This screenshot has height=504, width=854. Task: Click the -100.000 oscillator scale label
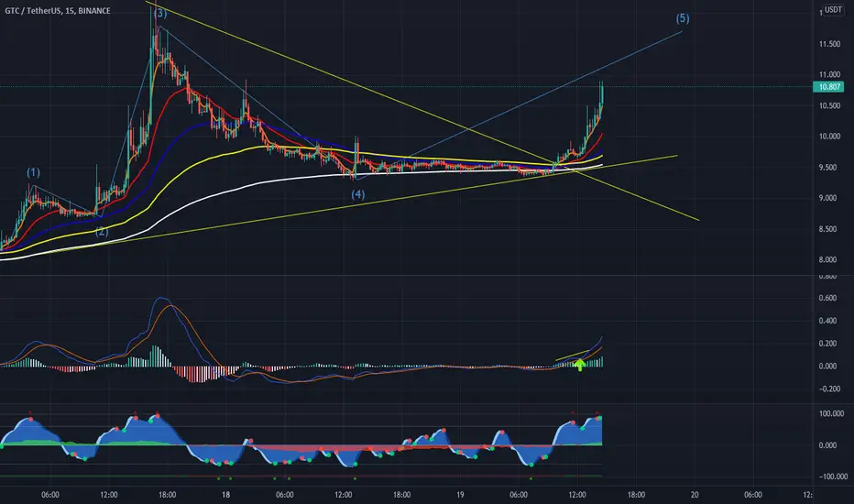pyautogui.click(x=831, y=477)
